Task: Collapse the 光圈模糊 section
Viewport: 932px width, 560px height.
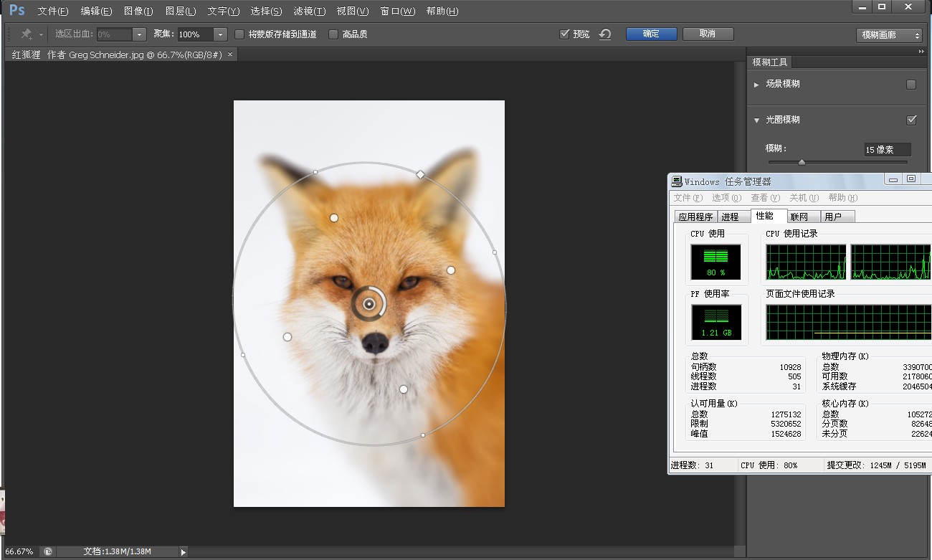Action: (756, 120)
